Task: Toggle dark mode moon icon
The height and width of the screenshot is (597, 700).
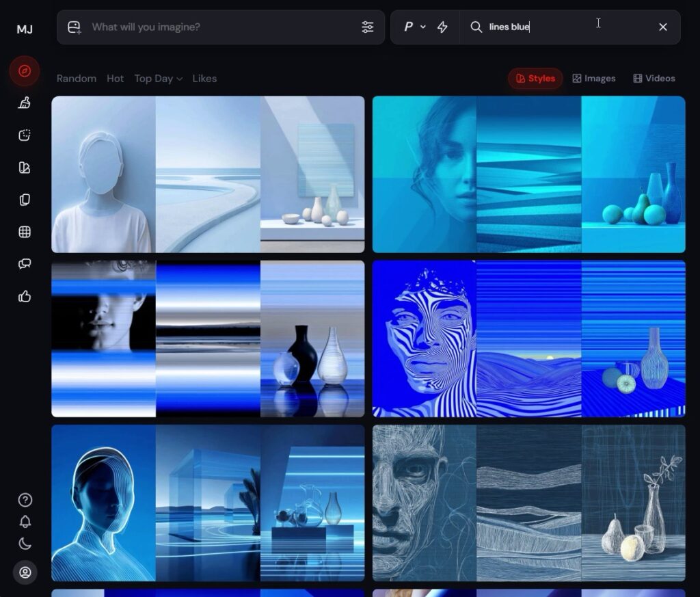Action: tap(25, 544)
